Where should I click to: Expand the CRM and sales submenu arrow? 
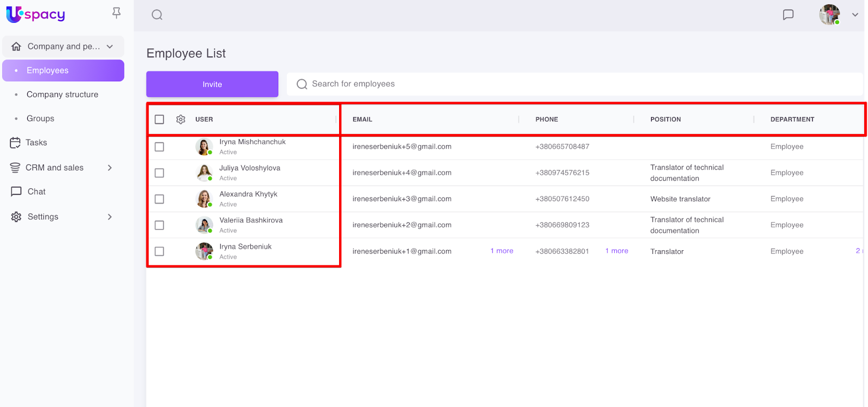point(110,168)
